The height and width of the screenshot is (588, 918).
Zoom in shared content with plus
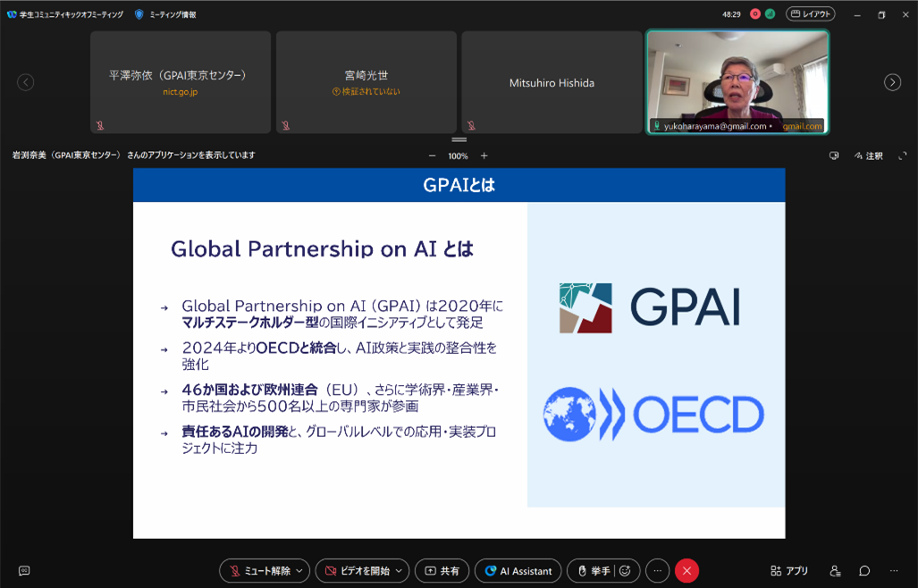(484, 155)
